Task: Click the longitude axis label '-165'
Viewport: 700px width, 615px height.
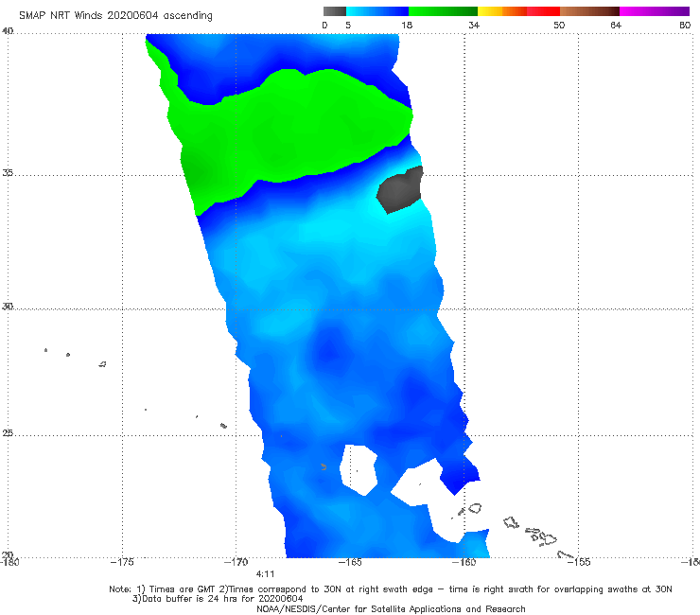Action: 350,562
